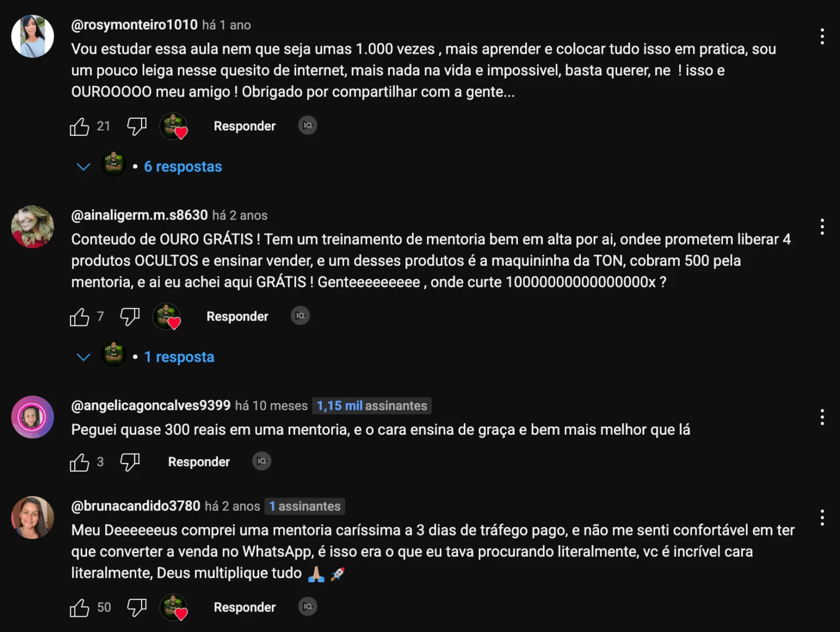Click creator heart on @brunacandido3780's comment

click(174, 607)
